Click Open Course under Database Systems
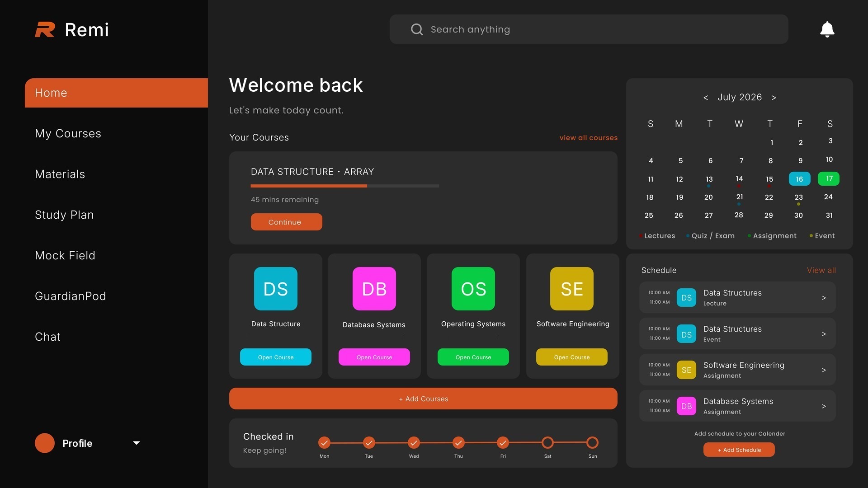 tap(374, 357)
